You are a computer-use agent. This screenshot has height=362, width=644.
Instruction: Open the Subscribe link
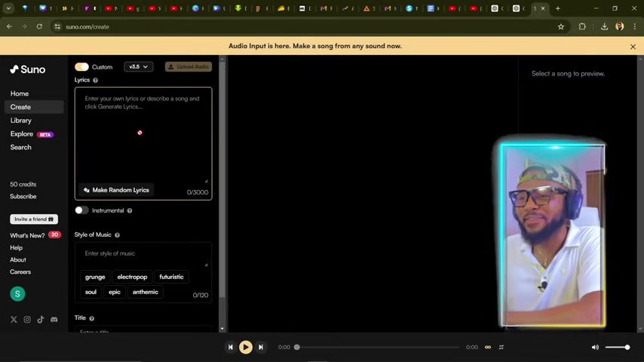23,196
